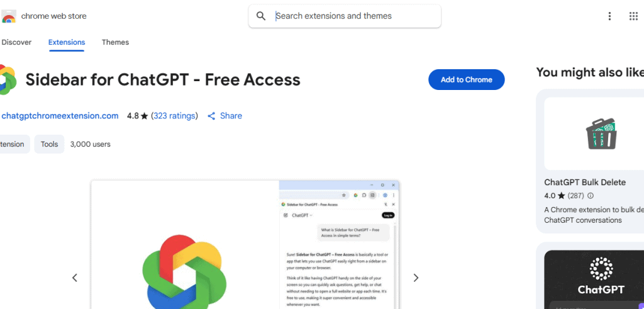Select the Extensions tab
This screenshot has width=644, height=309.
pyautogui.click(x=67, y=42)
